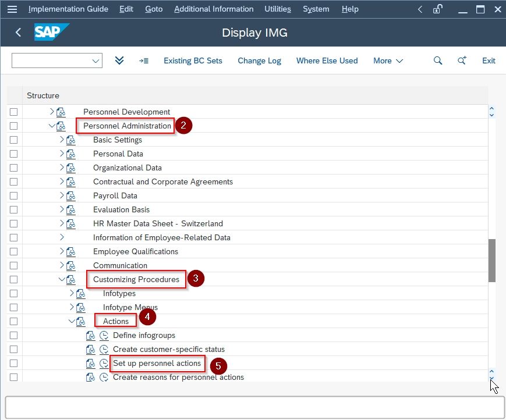506x420 pixels.
Task: Collapse the Actions node
Action: [x=72, y=321]
